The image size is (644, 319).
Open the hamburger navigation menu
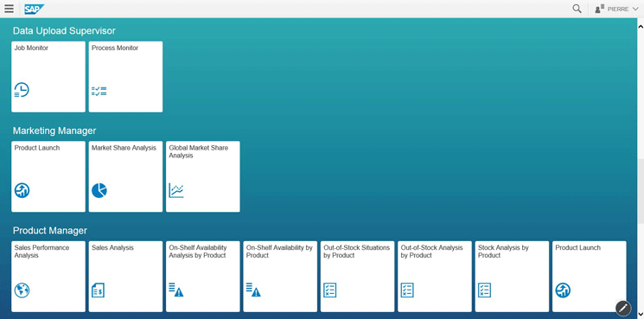[x=9, y=9]
